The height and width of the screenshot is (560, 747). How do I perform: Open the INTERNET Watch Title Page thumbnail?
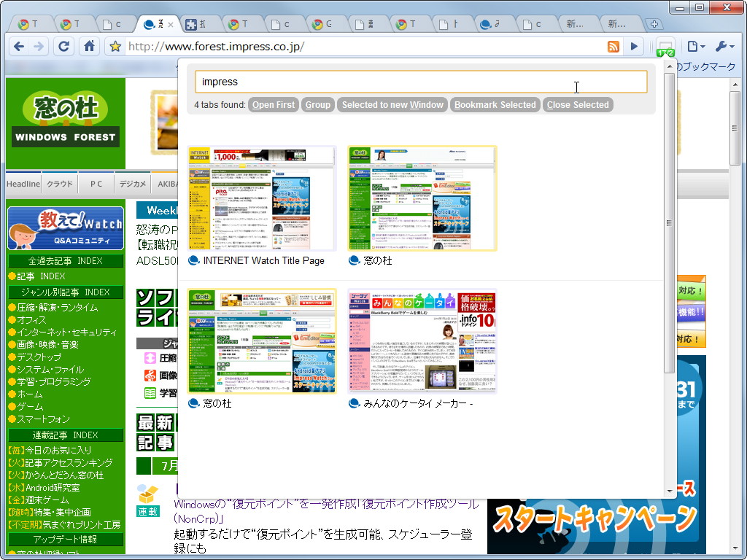tap(261, 197)
